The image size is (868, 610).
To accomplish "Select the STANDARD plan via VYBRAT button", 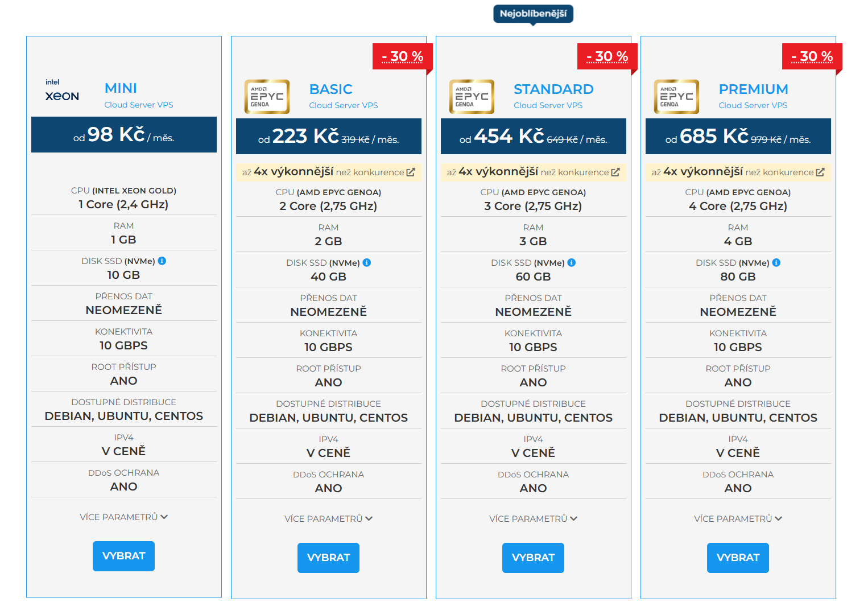I will pyautogui.click(x=534, y=558).
